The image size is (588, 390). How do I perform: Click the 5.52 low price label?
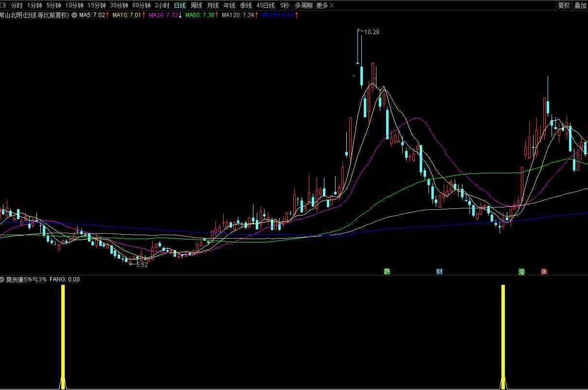142,265
